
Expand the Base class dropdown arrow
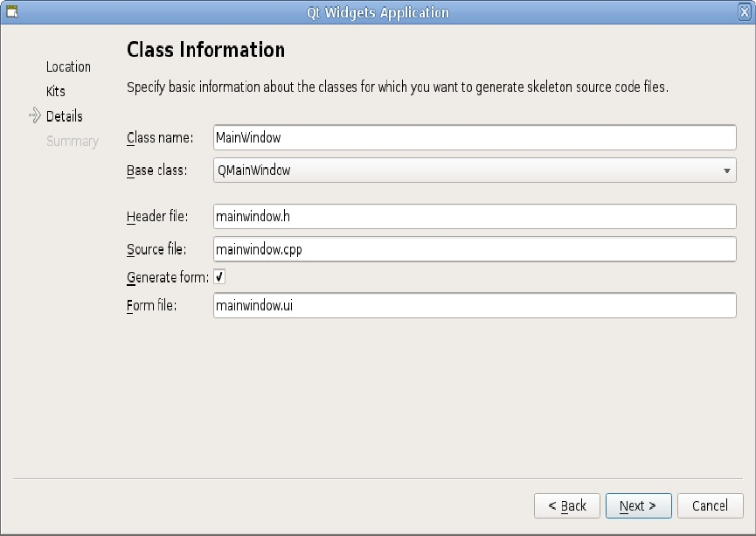pyautogui.click(x=726, y=171)
